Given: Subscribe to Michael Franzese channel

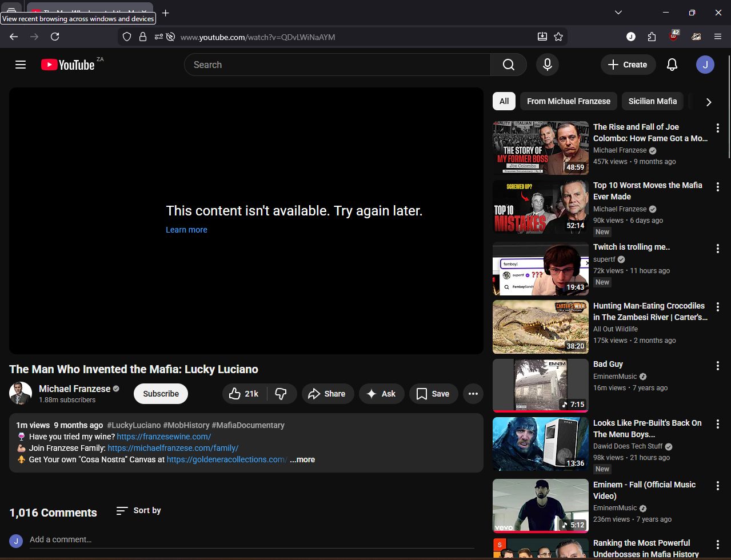Looking at the screenshot, I should 161,394.
